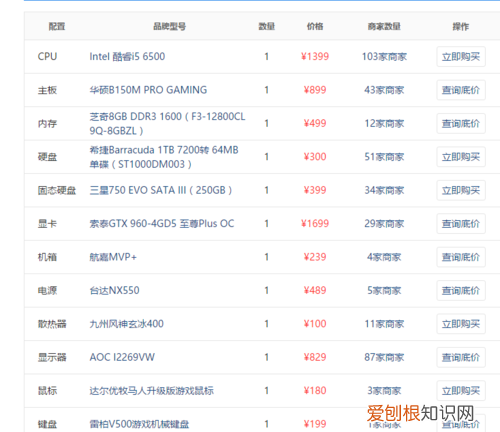Click the CPU category label
Screen dimensions: 500x432
click(x=47, y=57)
